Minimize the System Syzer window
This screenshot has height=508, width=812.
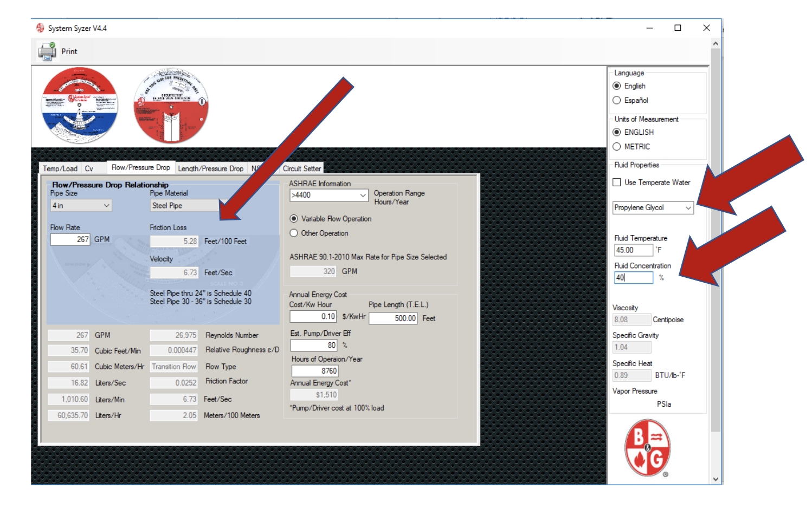coord(649,28)
